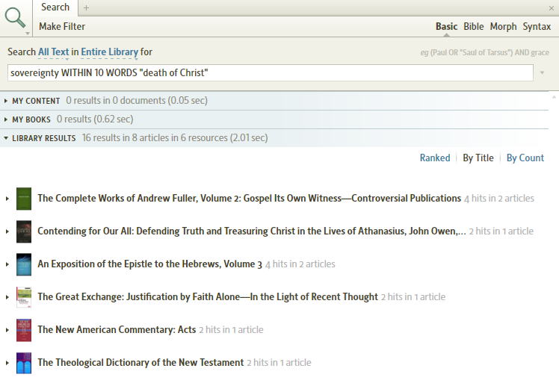Click the panel menu arrow under magnifier
Viewport: 559px width, 392px height.
(x=28, y=34)
